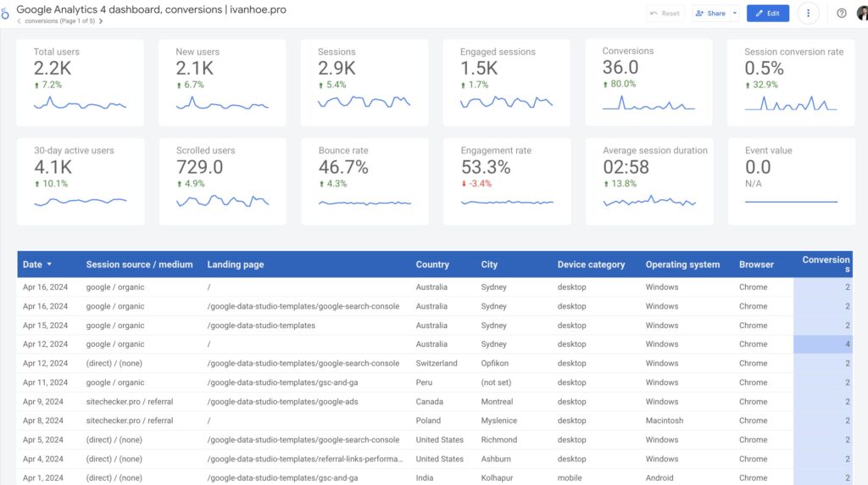Click sitechecker.pro / referral in Apr 8 row
This screenshot has height=485, width=868.
coord(130,421)
